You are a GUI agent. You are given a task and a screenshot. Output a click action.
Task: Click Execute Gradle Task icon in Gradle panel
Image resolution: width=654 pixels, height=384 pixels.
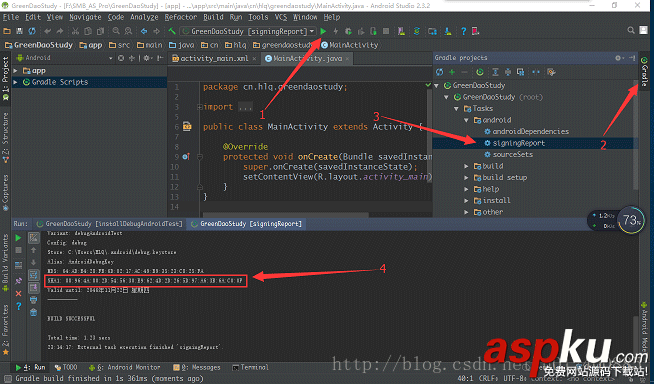point(480,72)
